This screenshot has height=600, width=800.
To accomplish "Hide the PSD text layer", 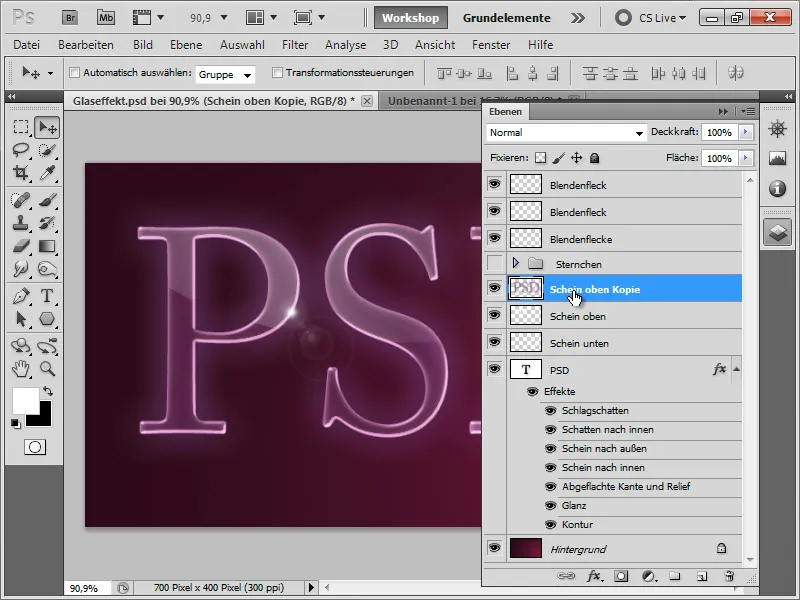I will 494,369.
